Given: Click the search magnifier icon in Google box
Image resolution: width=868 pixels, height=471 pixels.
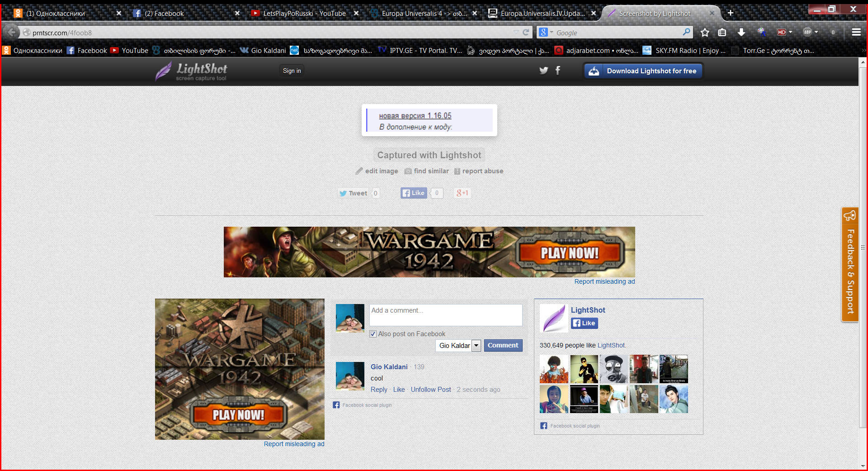Looking at the screenshot, I should pyautogui.click(x=686, y=32).
